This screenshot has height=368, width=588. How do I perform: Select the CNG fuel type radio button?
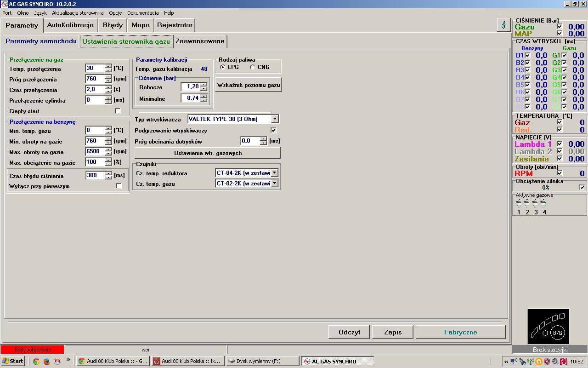(253, 67)
